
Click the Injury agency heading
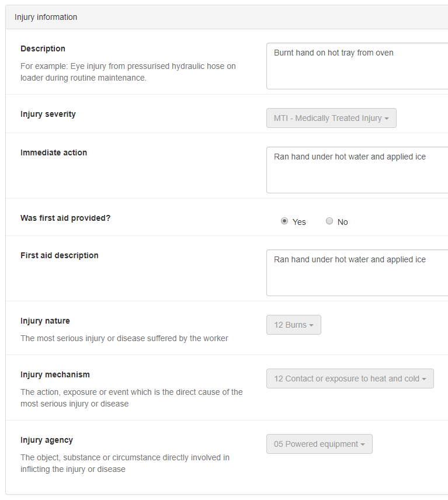click(x=47, y=440)
